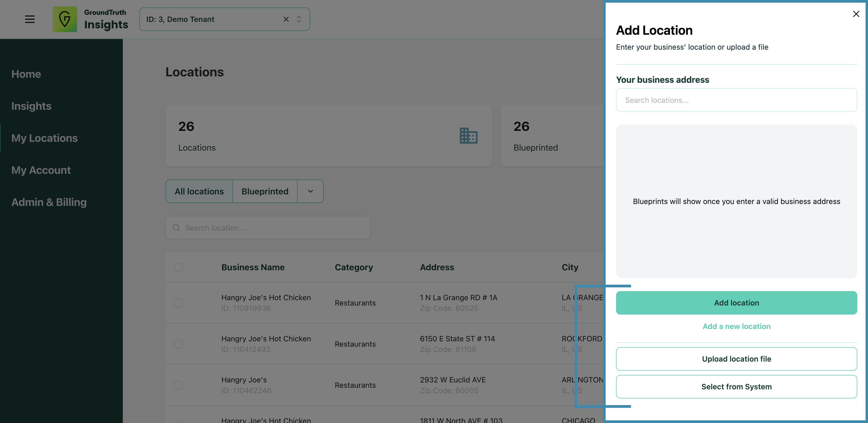Check the row for 1 N La Grange RD

[178, 303]
